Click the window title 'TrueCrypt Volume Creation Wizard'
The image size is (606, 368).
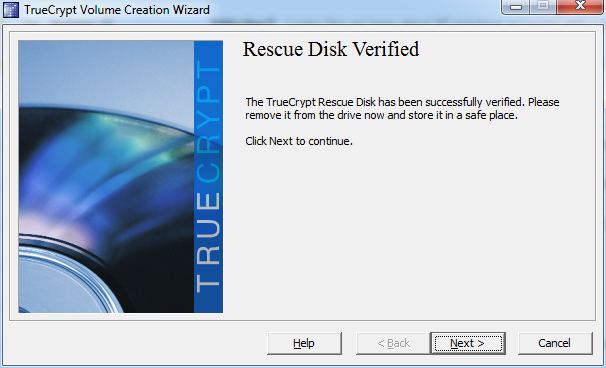[117, 10]
